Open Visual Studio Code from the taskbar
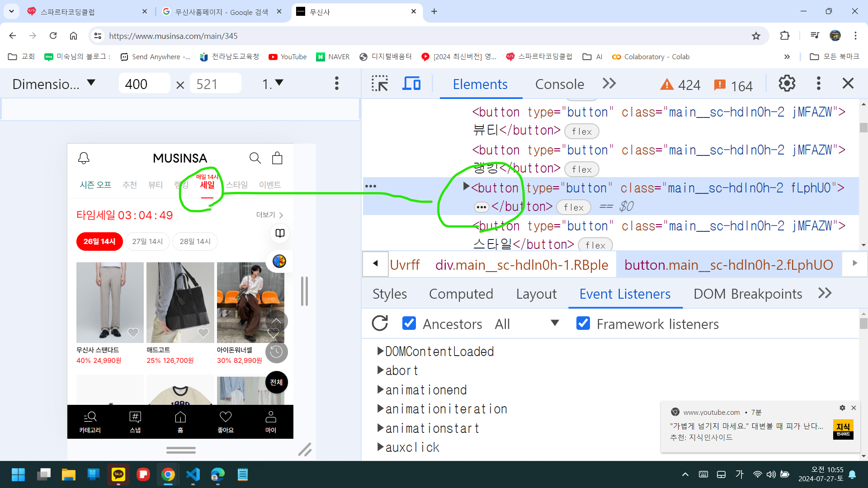The height and width of the screenshot is (488, 868). pyautogui.click(x=193, y=474)
